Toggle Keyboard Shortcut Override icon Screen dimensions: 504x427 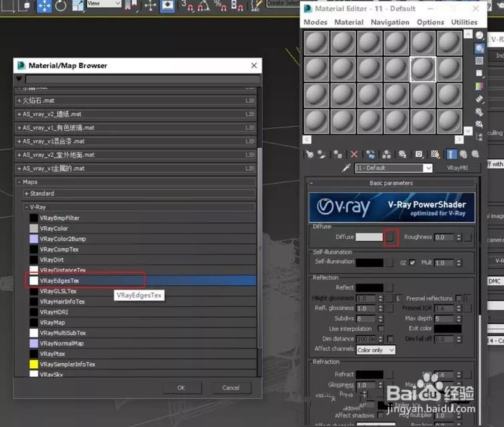click(x=167, y=5)
